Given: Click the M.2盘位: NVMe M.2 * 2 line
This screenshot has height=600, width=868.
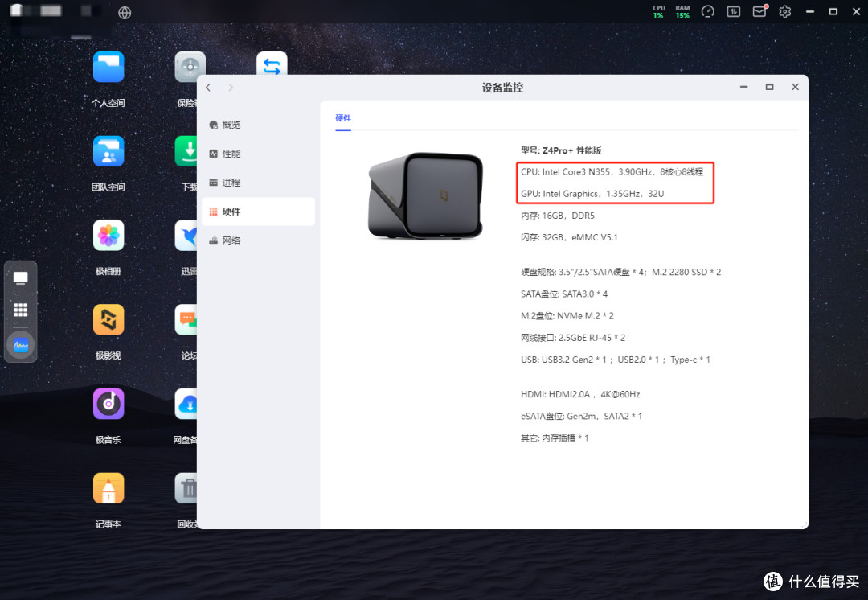Looking at the screenshot, I should click(x=567, y=316).
